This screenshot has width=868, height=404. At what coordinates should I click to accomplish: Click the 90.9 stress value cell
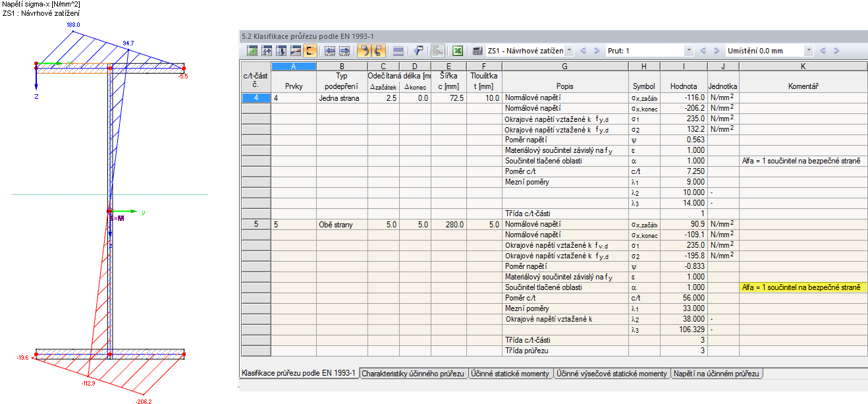(x=684, y=224)
